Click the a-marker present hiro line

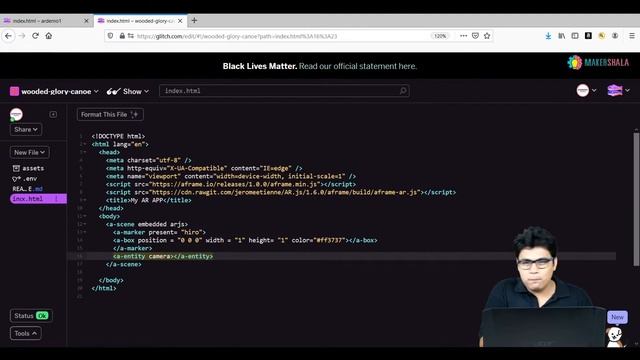(x=160, y=232)
